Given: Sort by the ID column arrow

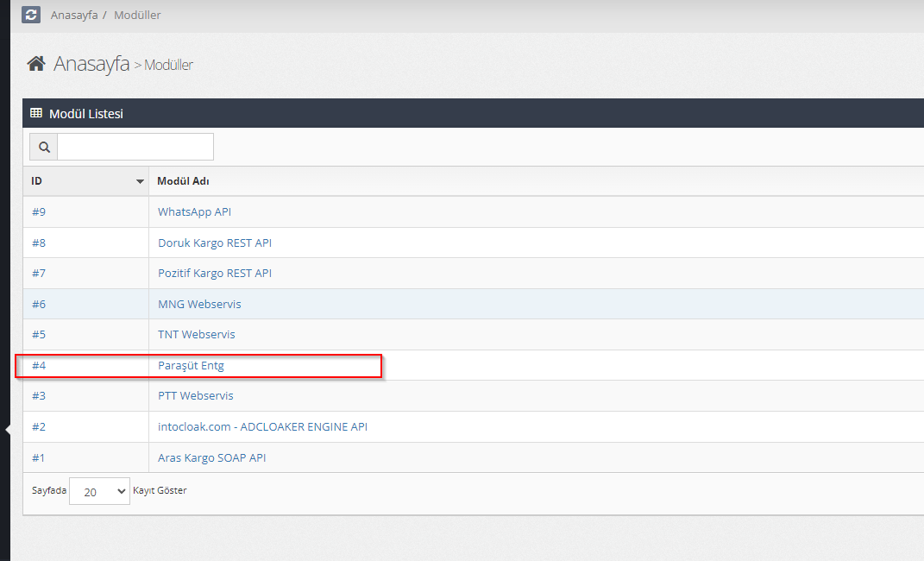Looking at the screenshot, I should point(140,181).
